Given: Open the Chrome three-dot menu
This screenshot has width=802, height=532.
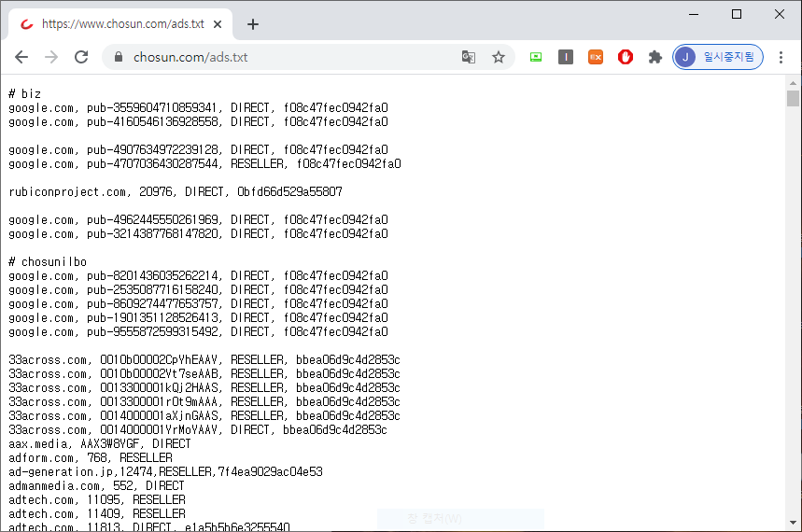Looking at the screenshot, I should click(x=781, y=57).
